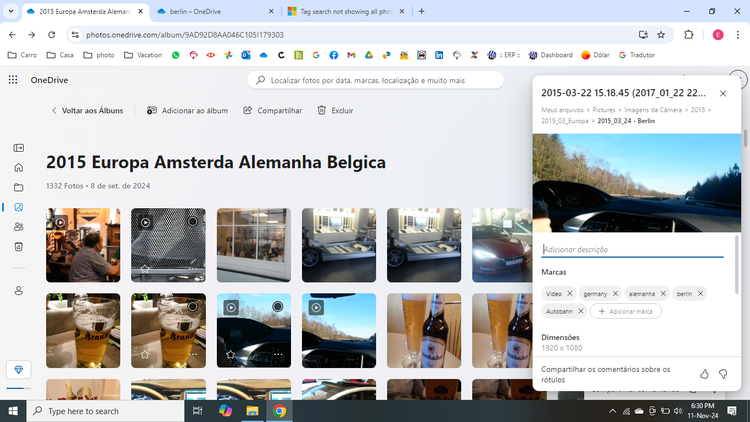
Task: Open the People icon in sidebar
Action: (x=19, y=227)
